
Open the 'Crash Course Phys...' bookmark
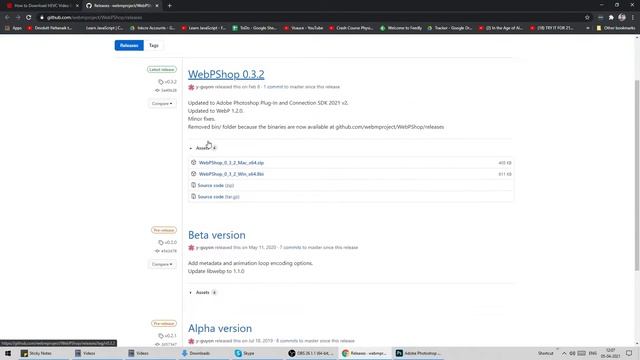(351, 28)
